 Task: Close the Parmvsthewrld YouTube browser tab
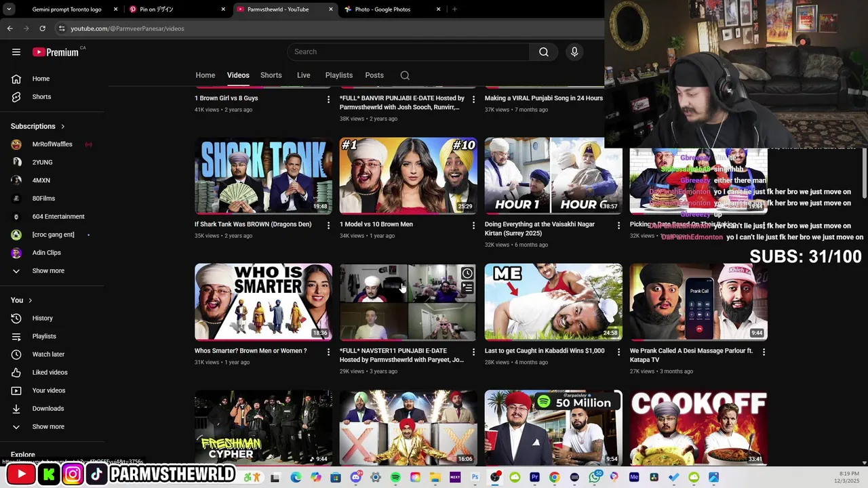click(331, 9)
